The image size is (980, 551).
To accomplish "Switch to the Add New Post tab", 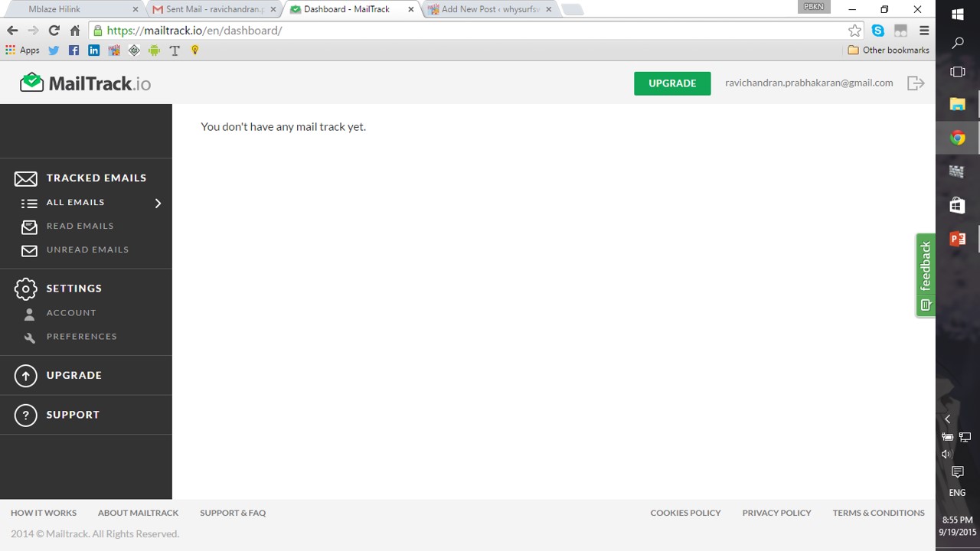I will pyautogui.click(x=490, y=9).
